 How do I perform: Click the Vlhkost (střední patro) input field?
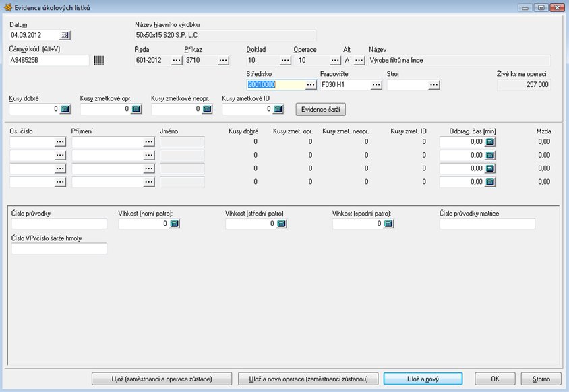251,224
